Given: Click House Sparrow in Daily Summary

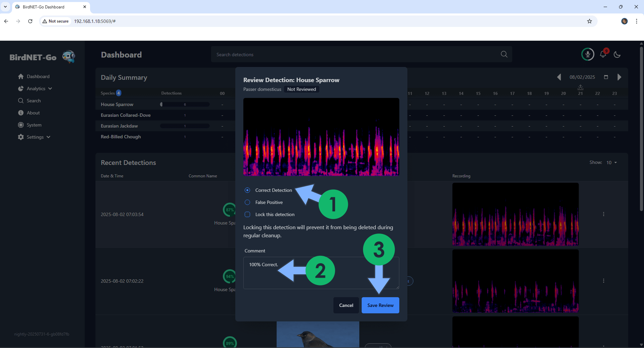Looking at the screenshot, I should click(117, 104).
